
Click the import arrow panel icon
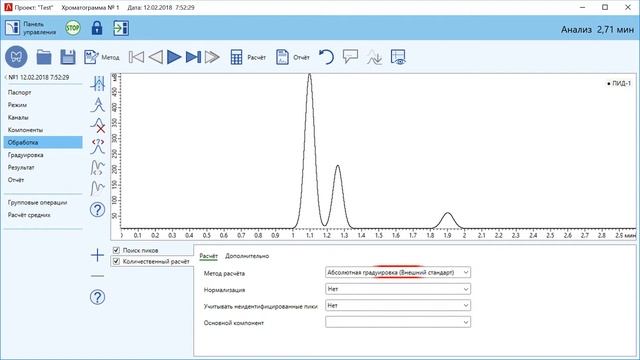[x=121, y=28]
